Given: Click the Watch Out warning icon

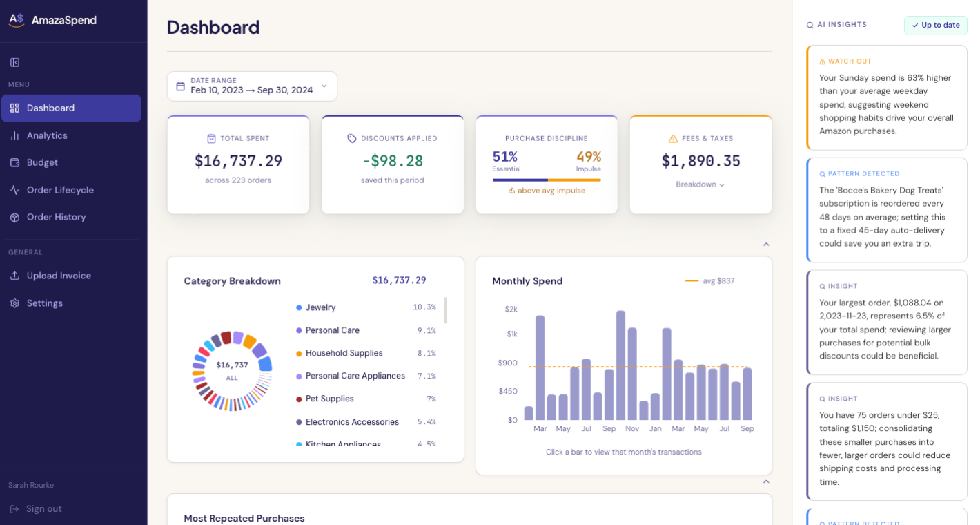Looking at the screenshot, I should [x=823, y=61].
